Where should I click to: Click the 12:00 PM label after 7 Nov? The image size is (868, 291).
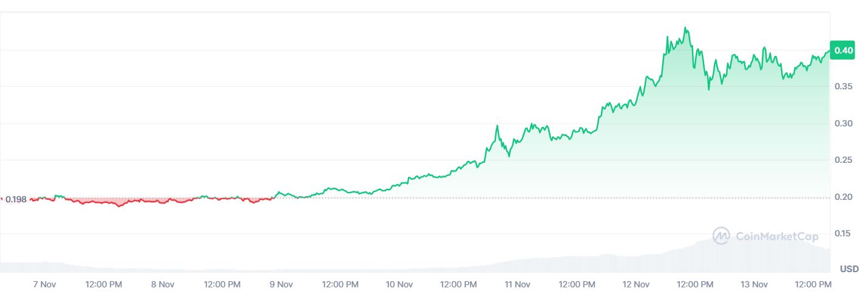103,284
